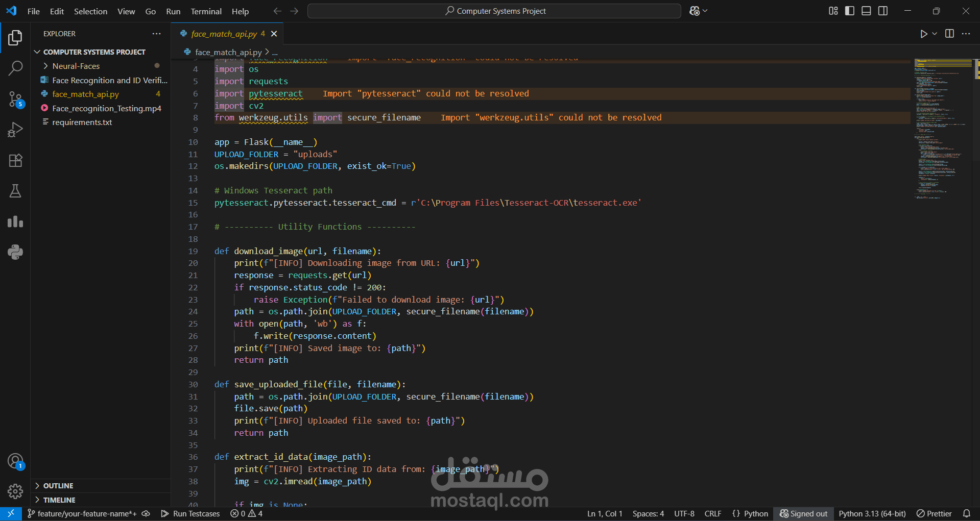Open the Search view in activity bar
The image size is (980, 521).
point(15,68)
